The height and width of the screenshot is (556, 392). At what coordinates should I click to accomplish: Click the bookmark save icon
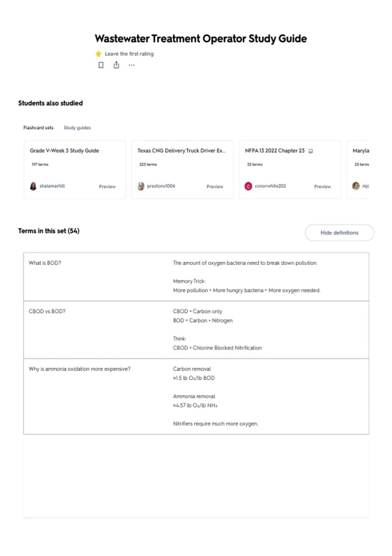click(101, 65)
